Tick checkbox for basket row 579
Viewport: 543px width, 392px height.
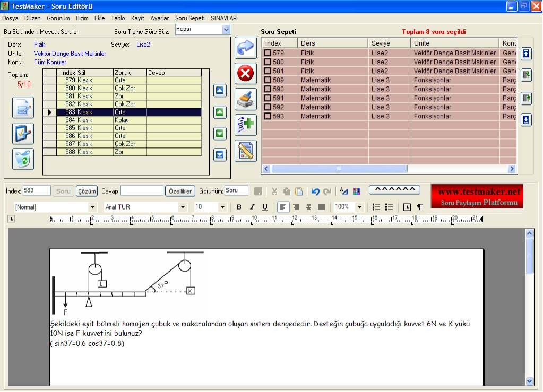[268, 53]
